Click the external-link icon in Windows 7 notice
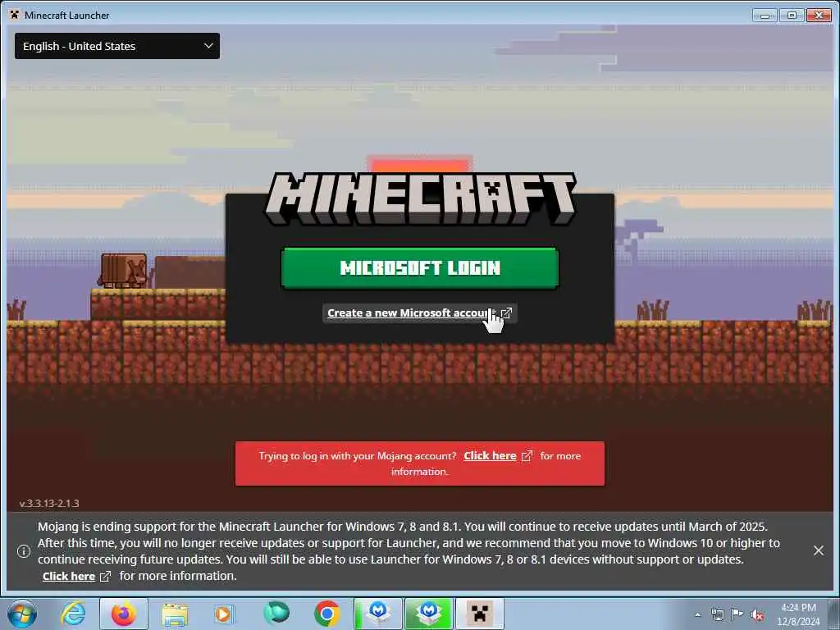Viewport: 840px width, 630px height. 106,577
